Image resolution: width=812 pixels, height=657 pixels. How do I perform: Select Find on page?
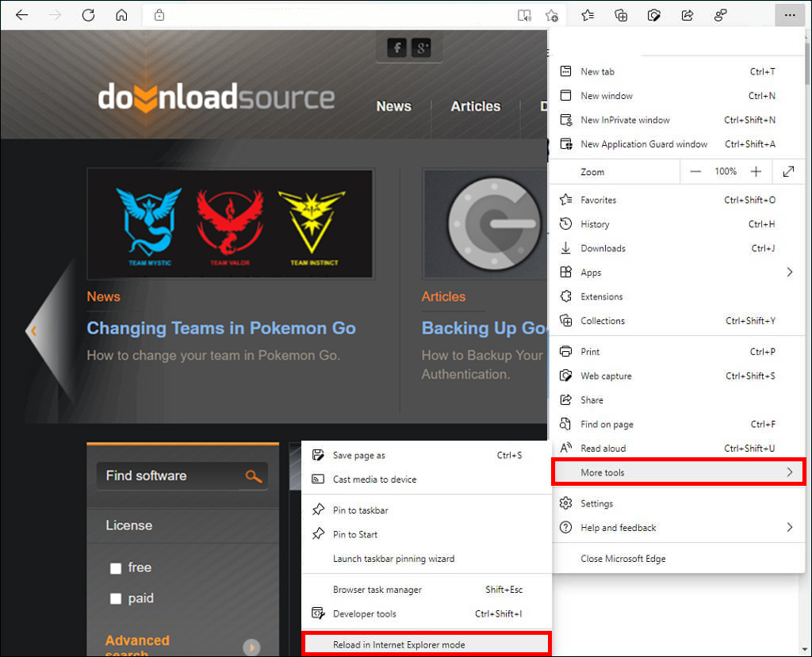[x=677, y=425]
